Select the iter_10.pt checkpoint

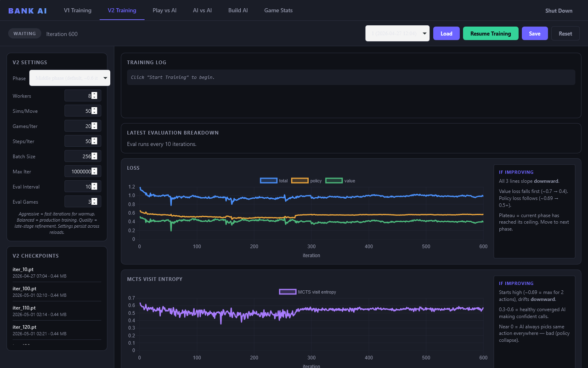(57, 272)
